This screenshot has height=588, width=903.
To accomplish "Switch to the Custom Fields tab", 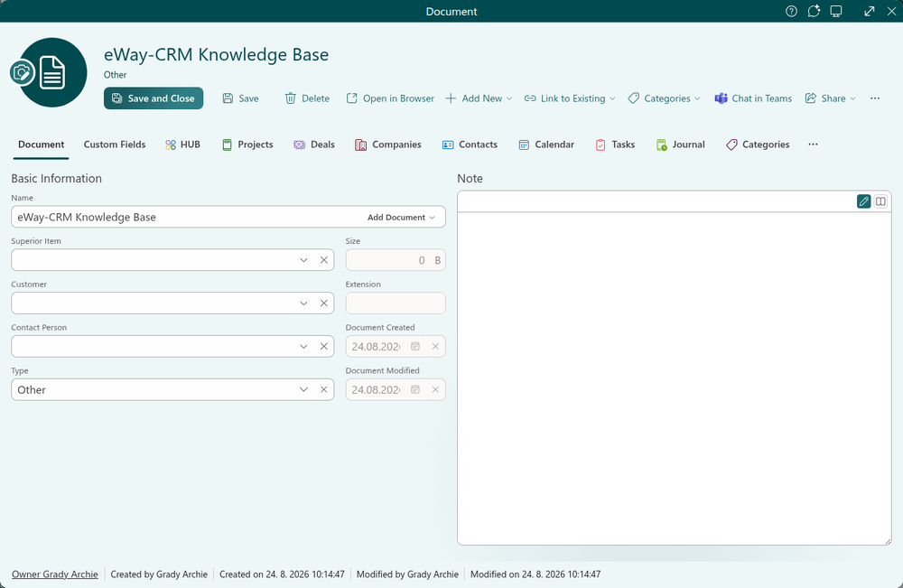I will coord(115,145).
